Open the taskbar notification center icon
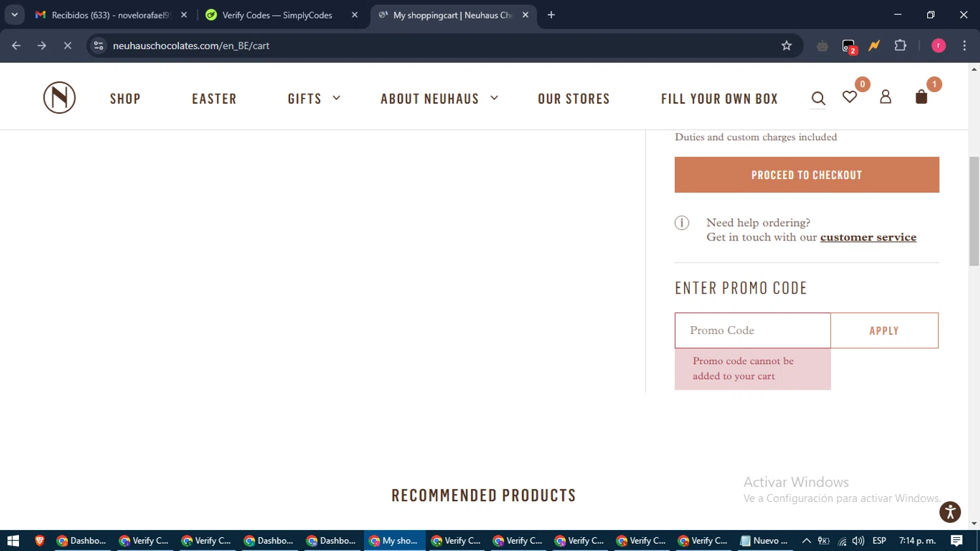Viewport: 980px width, 551px height. point(956,541)
